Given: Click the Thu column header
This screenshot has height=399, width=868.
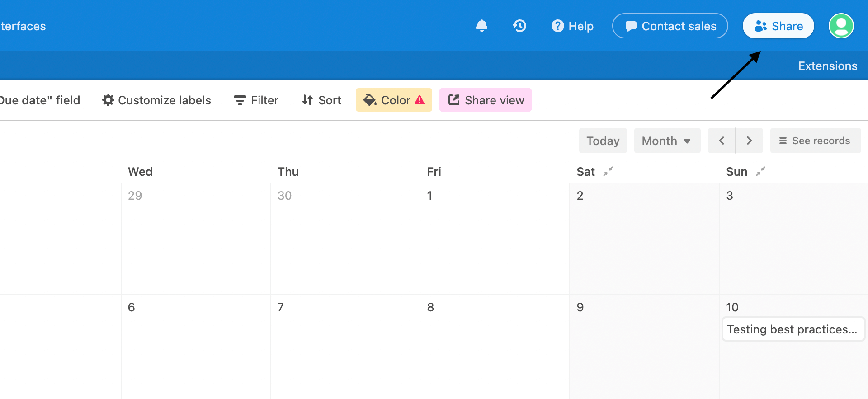Looking at the screenshot, I should 288,172.
